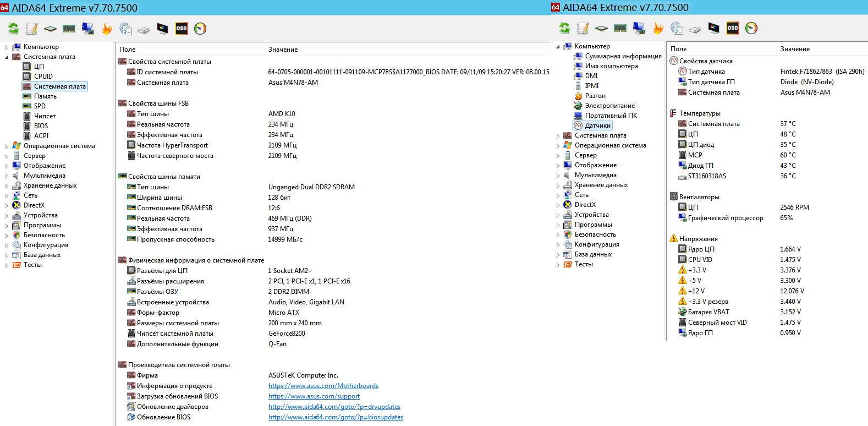This screenshot has width=868, height=426.
Task: Click OSD panel icon in left window
Action: tap(182, 29)
